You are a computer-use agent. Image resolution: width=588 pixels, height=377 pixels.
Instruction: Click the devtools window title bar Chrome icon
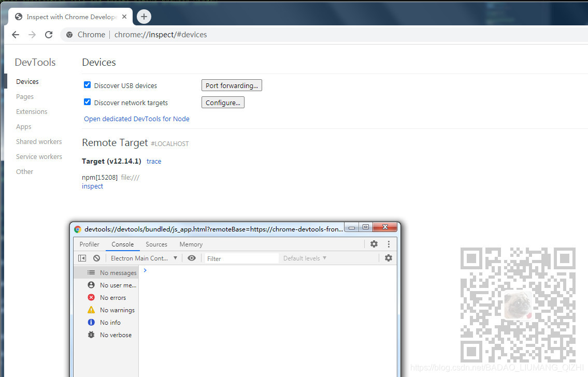pos(78,229)
